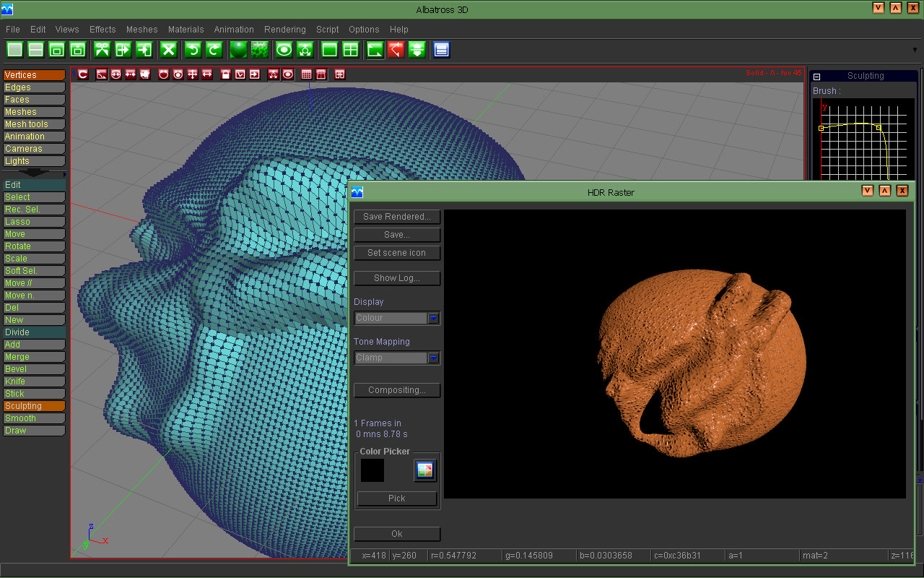
Task: Click the red C reset icon in viewport toolbar
Action: click(x=83, y=74)
